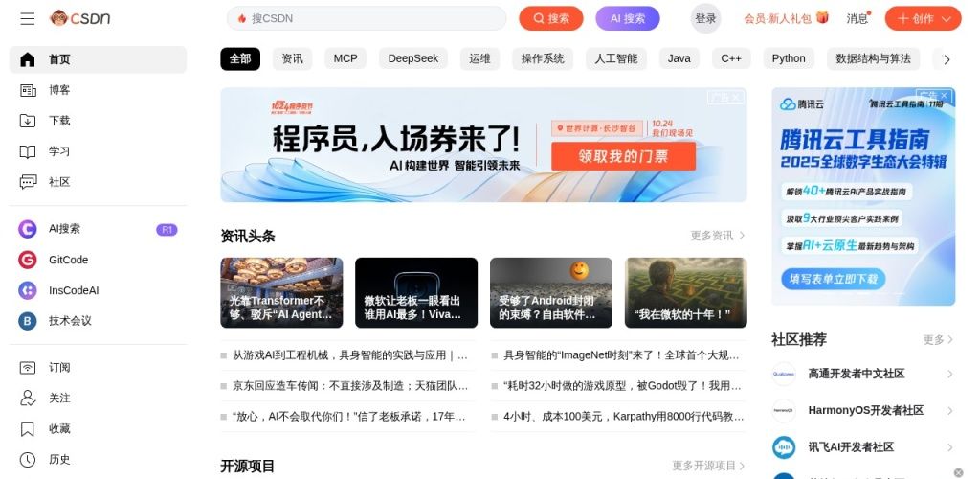Open the 历史 history clock icon
Viewport: 980px width, 479px height.
point(28,460)
